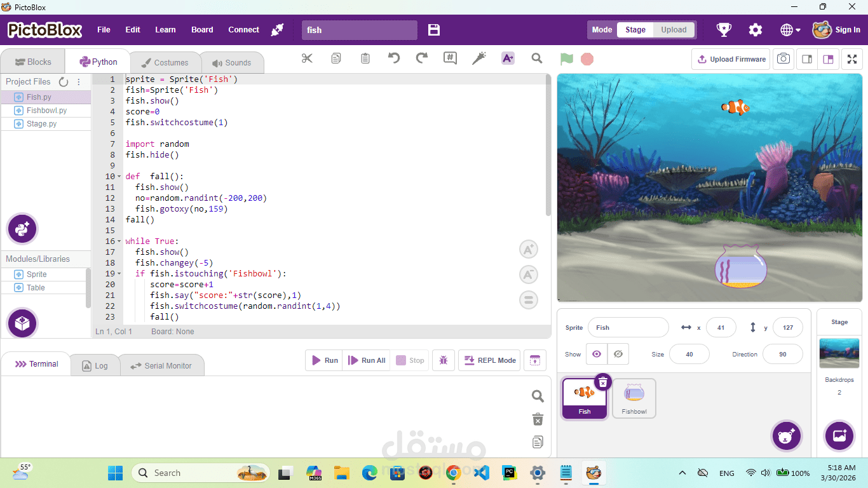This screenshot has height=488, width=868.
Task: Undo the last edit
Action: [394, 58]
